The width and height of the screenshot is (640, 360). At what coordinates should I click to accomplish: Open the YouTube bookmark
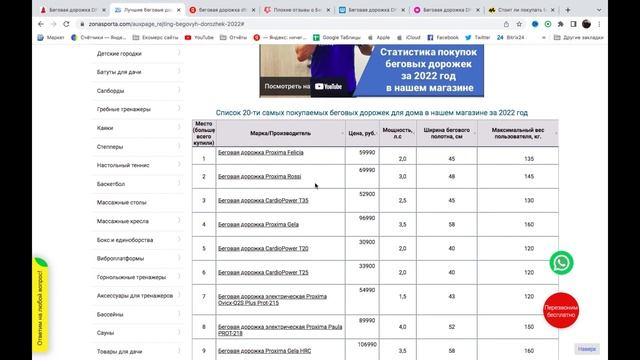coord(199,38)
